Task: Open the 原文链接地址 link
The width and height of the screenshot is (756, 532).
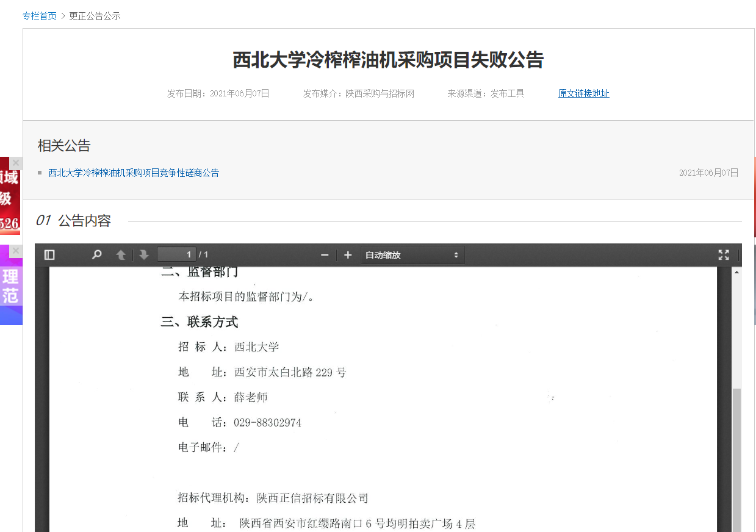Action: 583,93
